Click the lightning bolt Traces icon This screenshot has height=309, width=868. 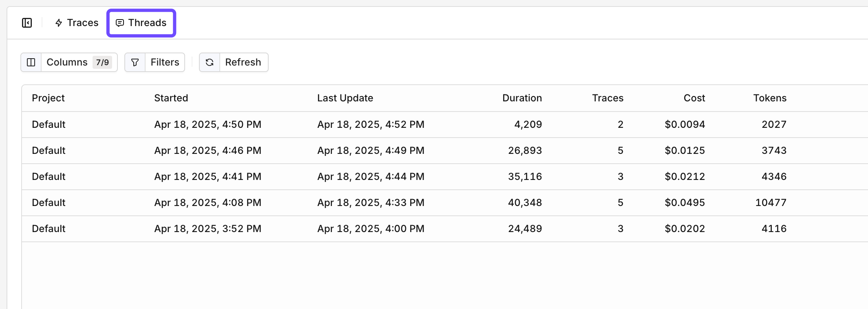pos(59,23)
